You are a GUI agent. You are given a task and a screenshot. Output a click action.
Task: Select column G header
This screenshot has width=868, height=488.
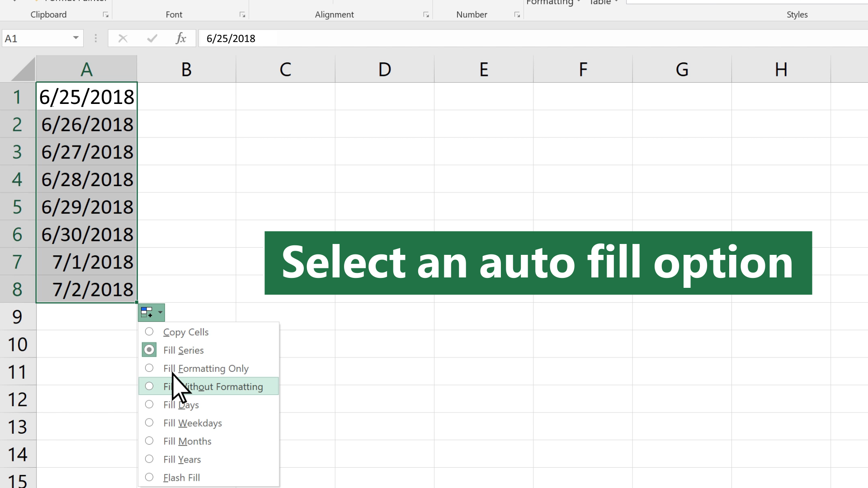point(682,69)
